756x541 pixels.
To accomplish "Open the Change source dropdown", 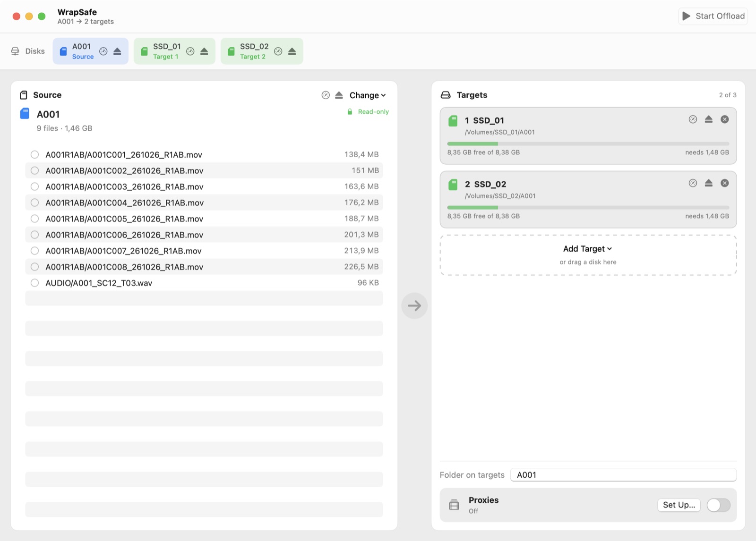I will 368,95.
